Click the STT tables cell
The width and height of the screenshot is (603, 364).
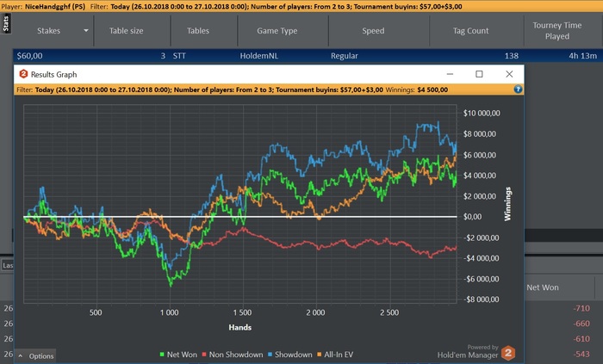pyautogui.click(x=179, y=56)
